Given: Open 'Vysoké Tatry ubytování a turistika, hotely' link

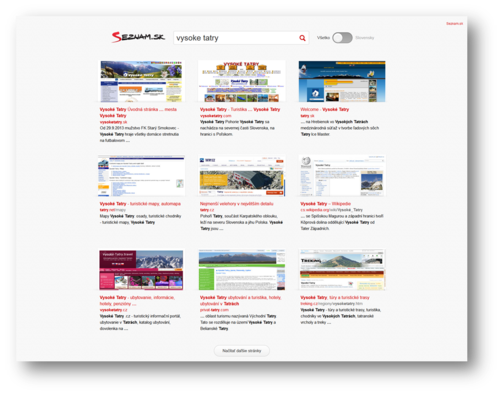Looking at the screenshot, I should [240, 301].
